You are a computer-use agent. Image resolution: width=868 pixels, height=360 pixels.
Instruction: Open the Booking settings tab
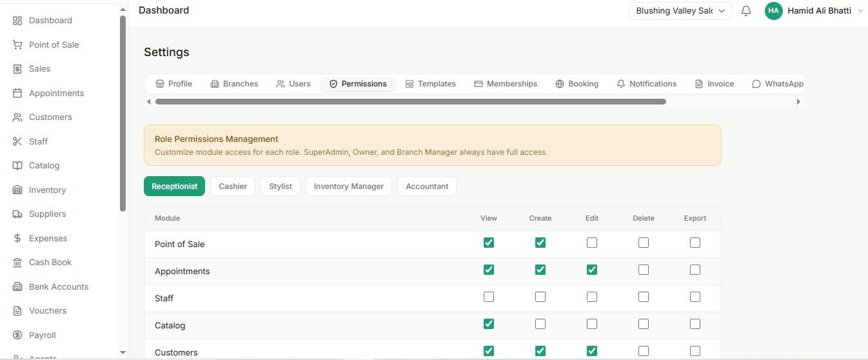[577, 84]
